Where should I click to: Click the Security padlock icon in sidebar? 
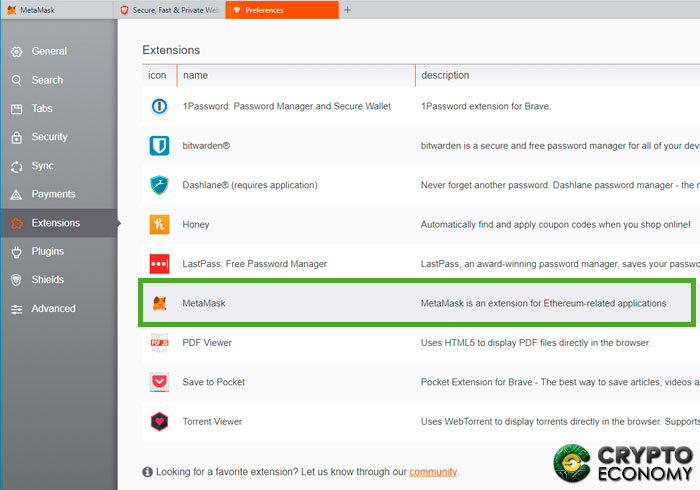(x=17, y=137)
